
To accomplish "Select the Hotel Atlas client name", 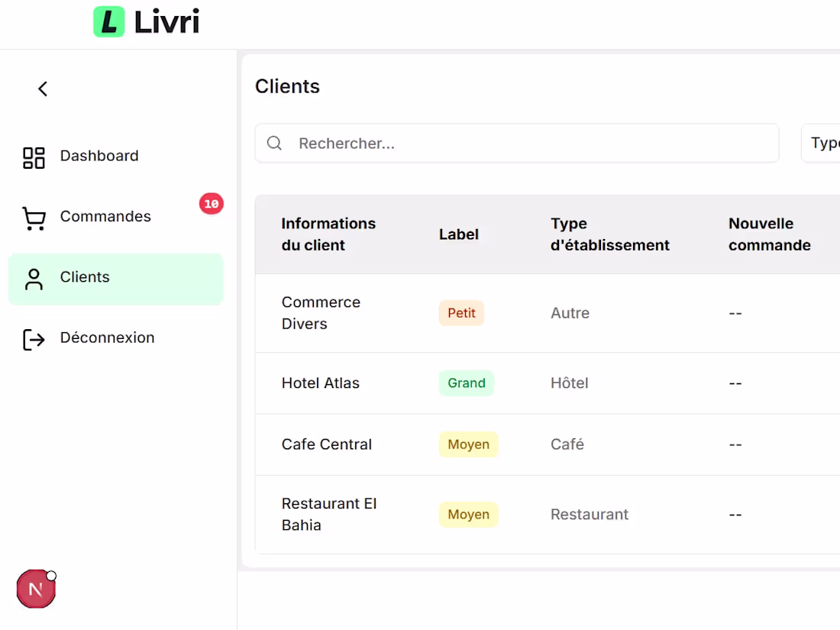I will click(x=321, y=383).
